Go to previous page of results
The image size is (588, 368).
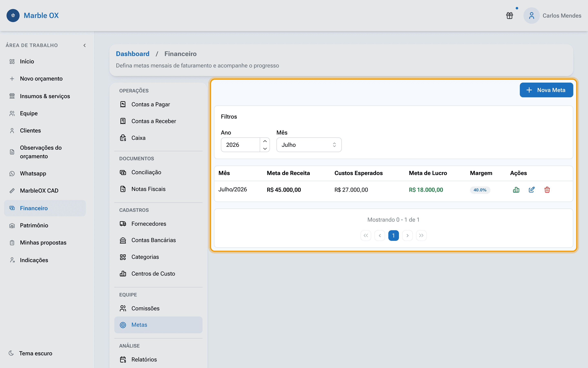tap(380, 235)
